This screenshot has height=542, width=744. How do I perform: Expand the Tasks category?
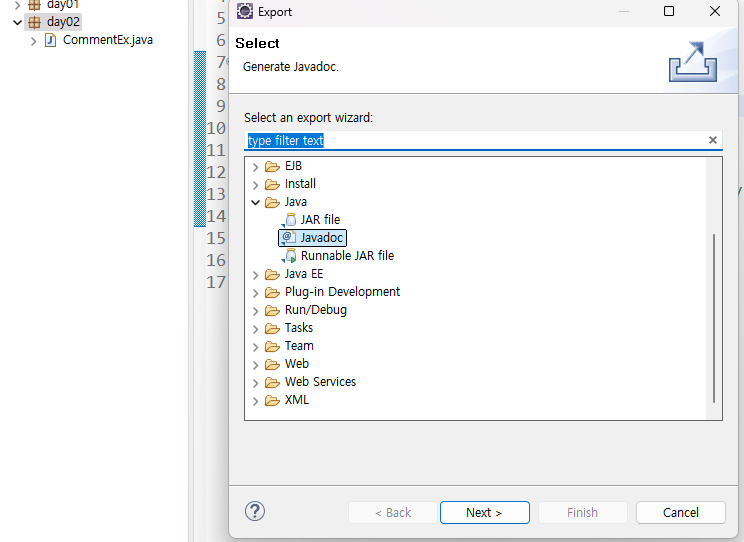(x=255, y=329)
